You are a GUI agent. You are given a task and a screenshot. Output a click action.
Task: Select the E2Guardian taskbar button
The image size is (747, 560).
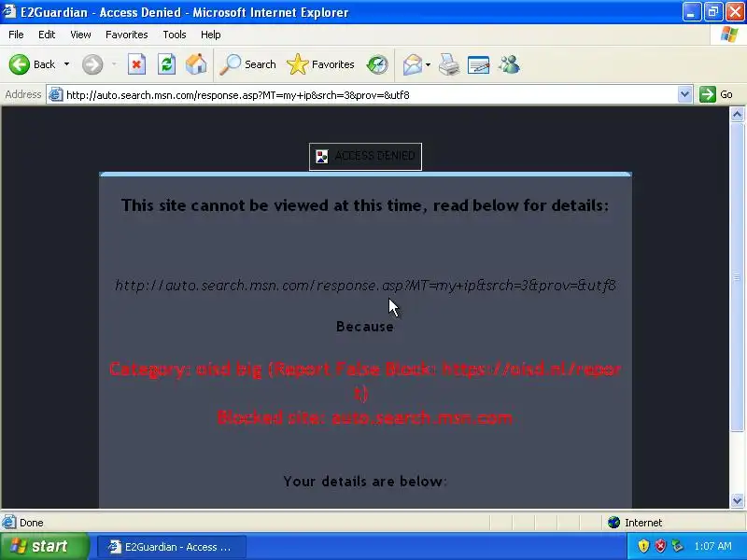[x=172, y=547]
